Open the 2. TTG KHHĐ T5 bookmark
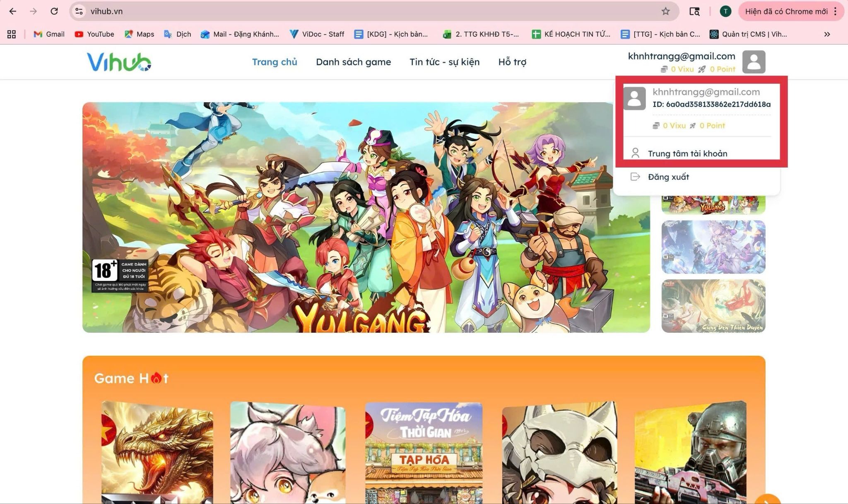Image resolution: width=848 pixels, height=504 pixels. [481, 34]
